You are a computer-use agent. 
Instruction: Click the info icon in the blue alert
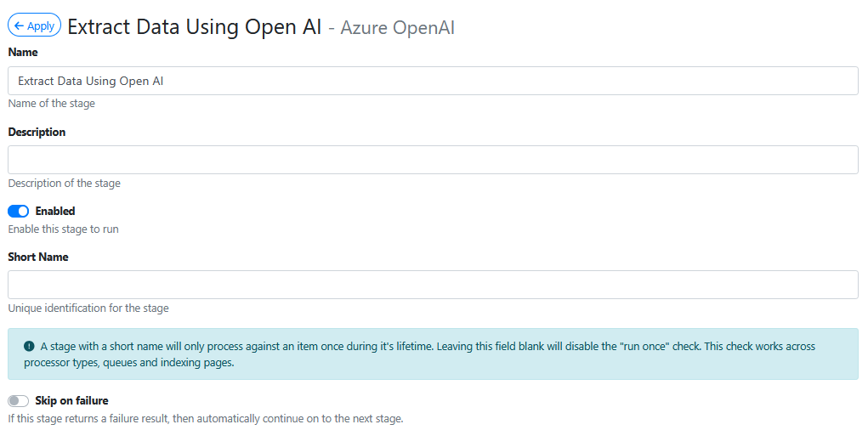point(29,346)
